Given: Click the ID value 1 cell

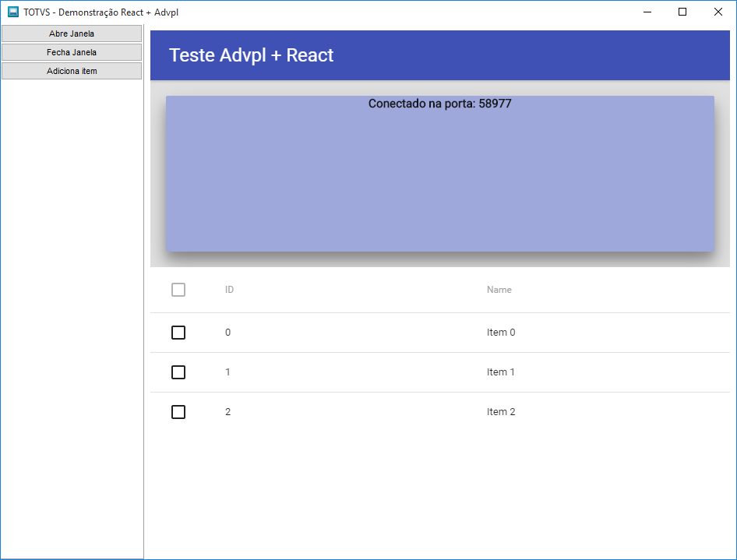Looking at the screenshot, I should click(x=228, y=372).
